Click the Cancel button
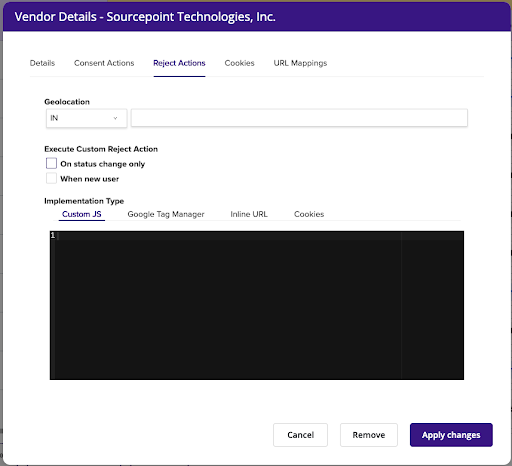512x466 pixels. tap(300, 435)
